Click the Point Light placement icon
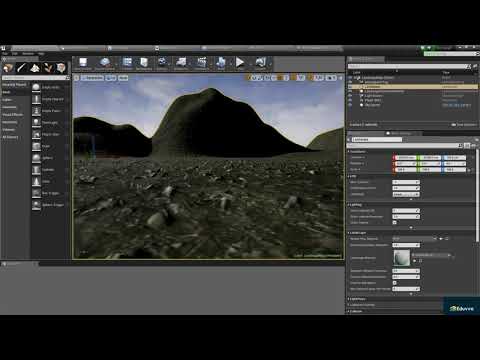Viewport: 480px width, 360px height. coord(36,123)
